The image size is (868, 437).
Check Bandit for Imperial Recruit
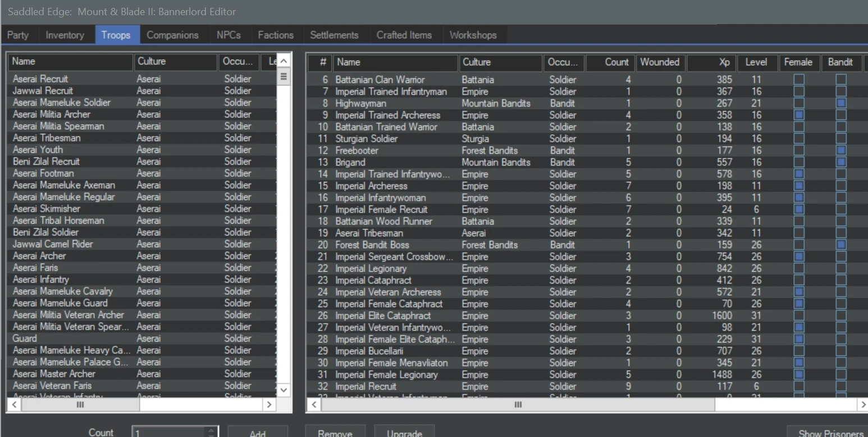pos(840,386)
